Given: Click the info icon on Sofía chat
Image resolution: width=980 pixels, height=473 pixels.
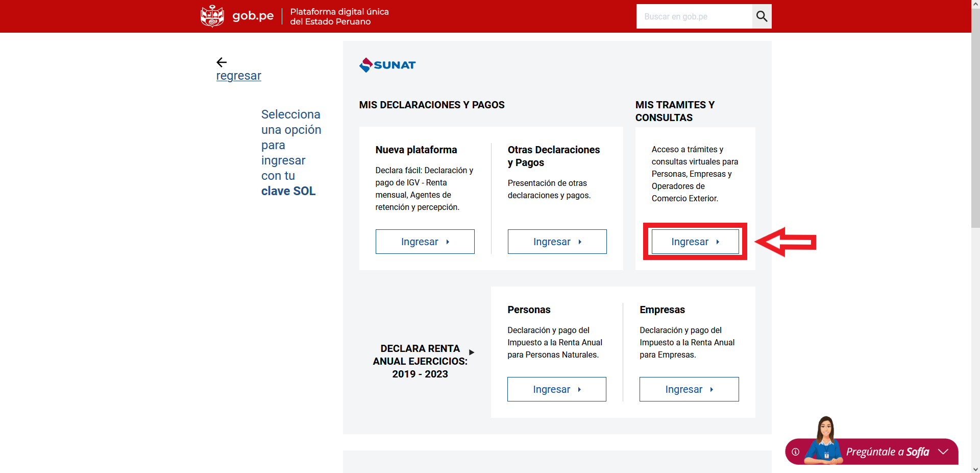Looking at the screenshot, I should 795,452.
